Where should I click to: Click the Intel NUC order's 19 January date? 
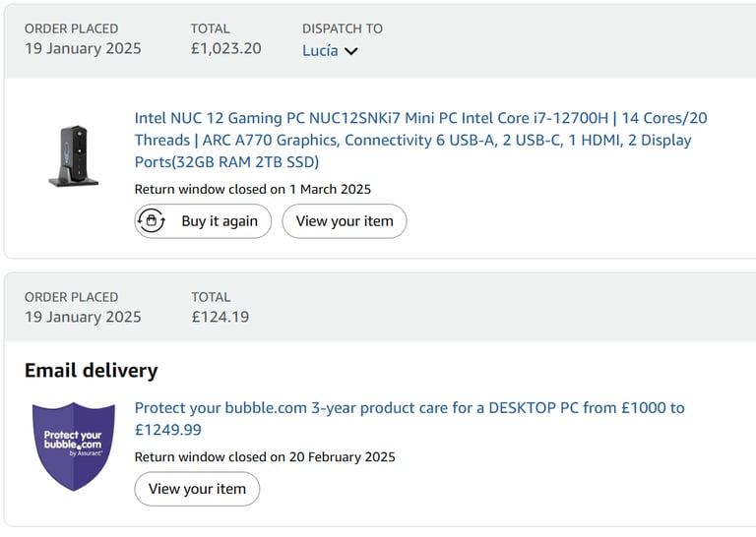point(83,48)
